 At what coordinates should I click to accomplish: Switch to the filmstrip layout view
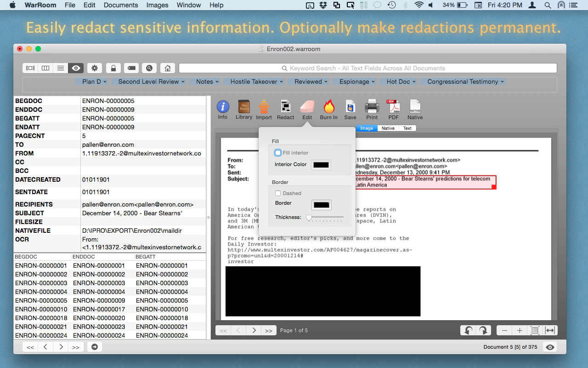(30, 68)
